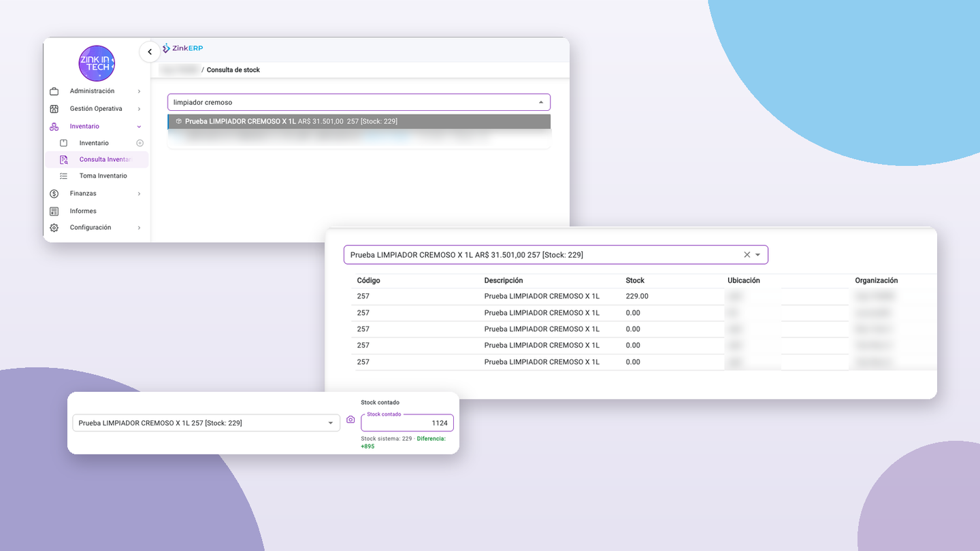Screen dimensions: 980x551
Task: Click the Stock column header
Action: point(635,280)
